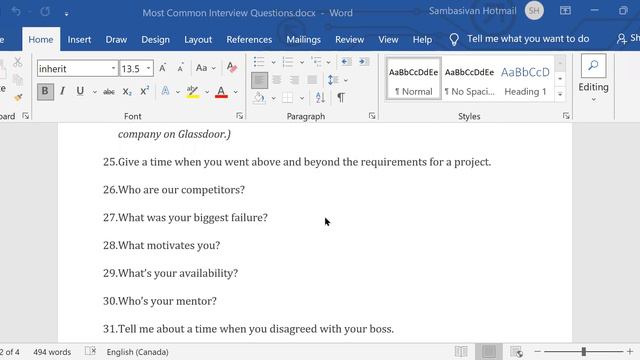Open the font size dropdown

[x=149, y=68]
